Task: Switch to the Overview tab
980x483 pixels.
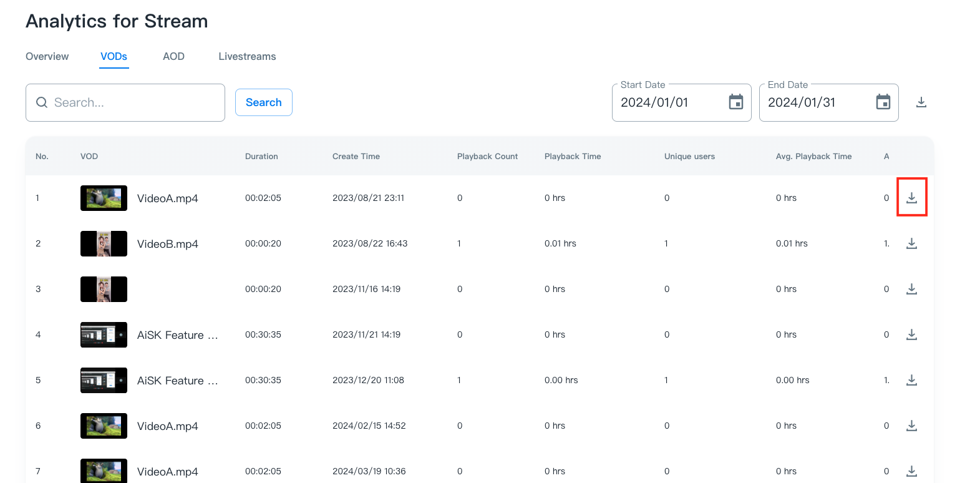Action: [x=47, y=56]
